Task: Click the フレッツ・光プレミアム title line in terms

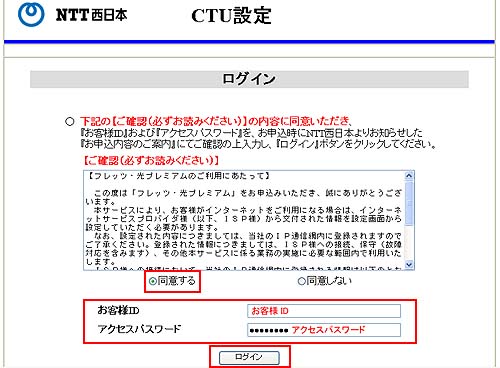Action: pos(178,176)
